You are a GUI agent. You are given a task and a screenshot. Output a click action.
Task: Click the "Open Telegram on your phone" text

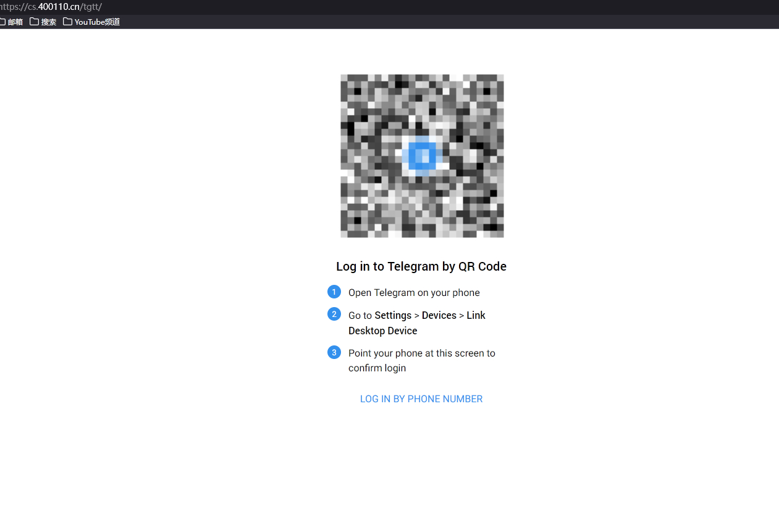[x=414, y=293]
